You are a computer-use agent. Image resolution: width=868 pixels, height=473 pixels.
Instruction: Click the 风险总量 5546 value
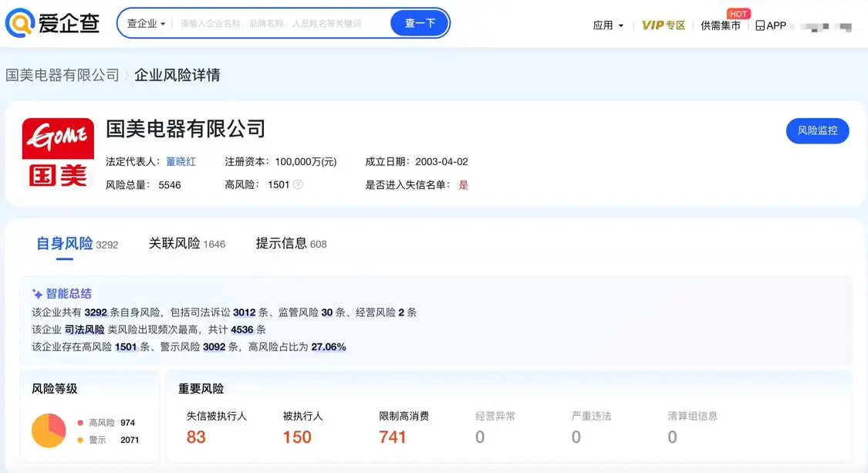click(x=170, y=185)
